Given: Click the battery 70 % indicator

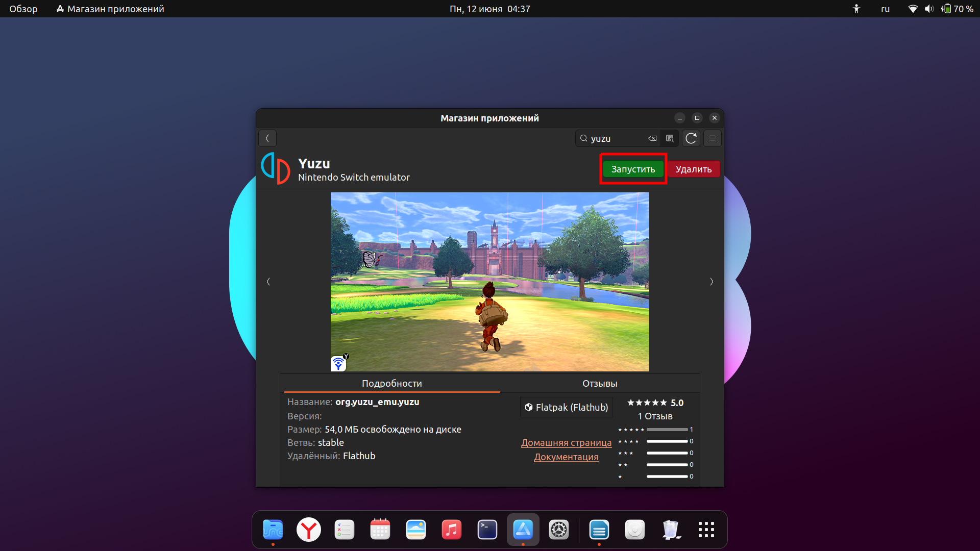Looking at the screenshot, I should coord(958,9).
